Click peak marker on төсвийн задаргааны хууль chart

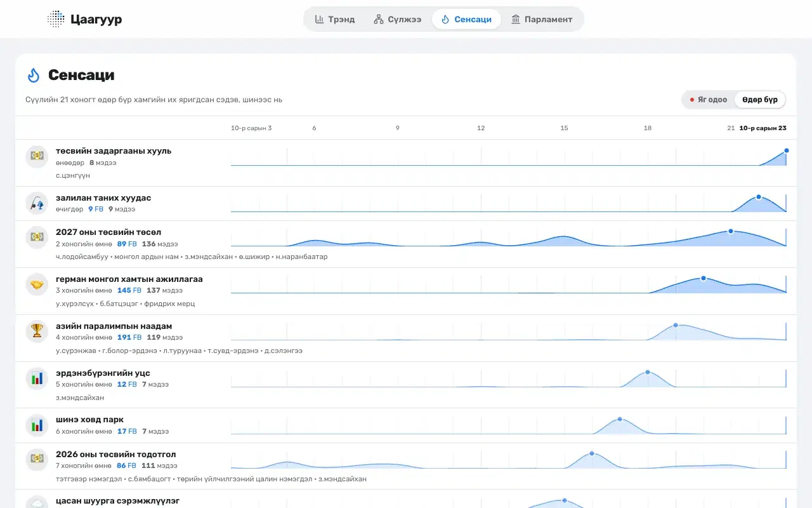coord(787,150)
